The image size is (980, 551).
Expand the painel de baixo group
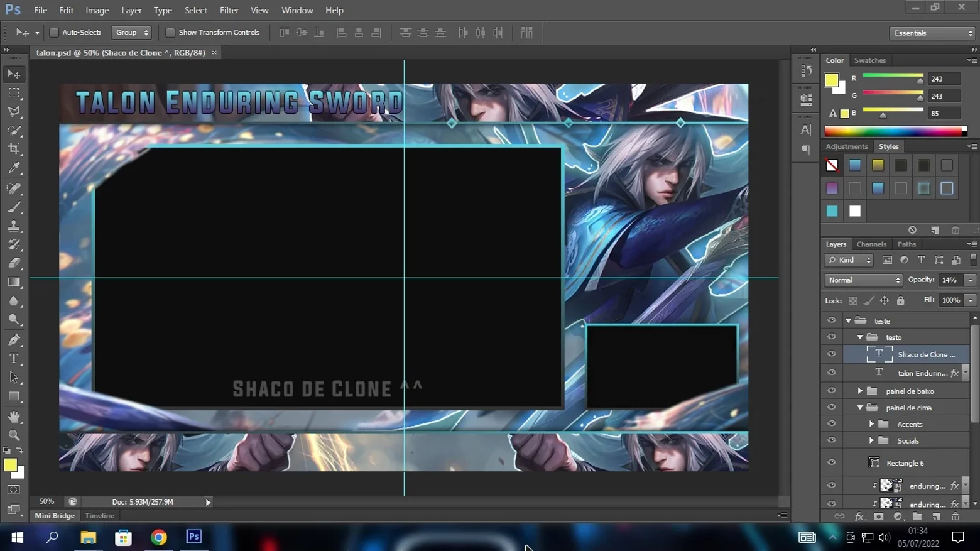(x=860, y=391)
